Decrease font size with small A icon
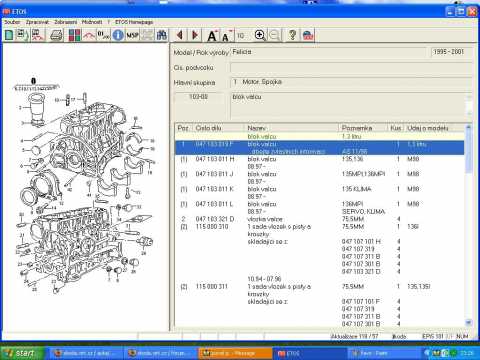This screenshot has width=480, height=360. tap(227, 35)
